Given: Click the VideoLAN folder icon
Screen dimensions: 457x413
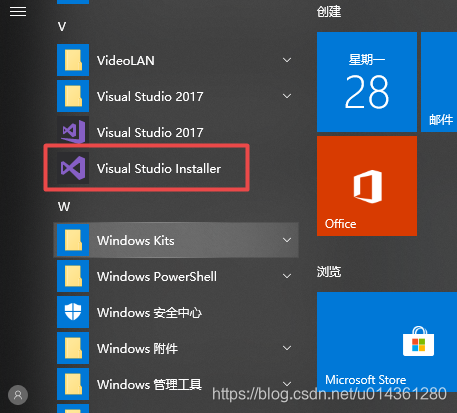Looking at the screenshot, I should point(73,60).
